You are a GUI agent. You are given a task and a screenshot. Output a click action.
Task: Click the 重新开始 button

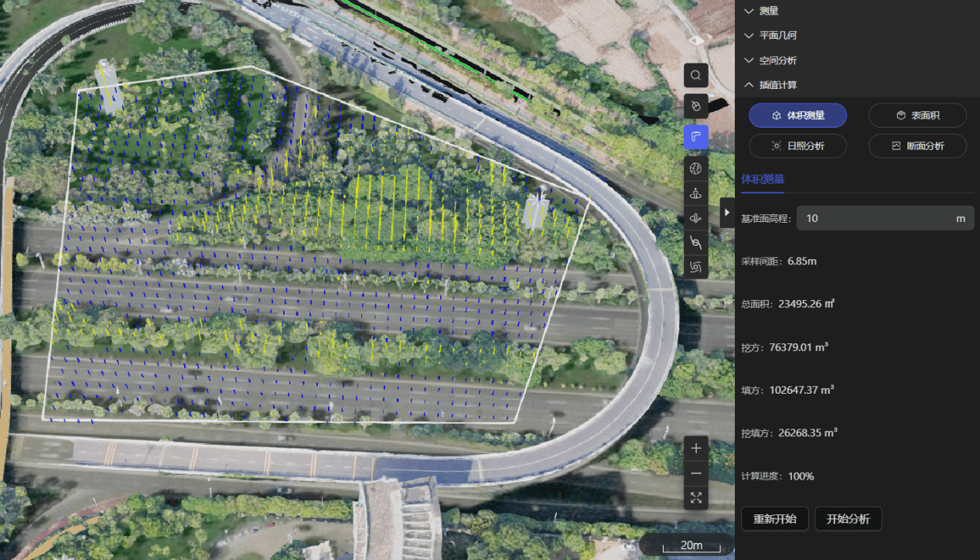tap(774, 518)
